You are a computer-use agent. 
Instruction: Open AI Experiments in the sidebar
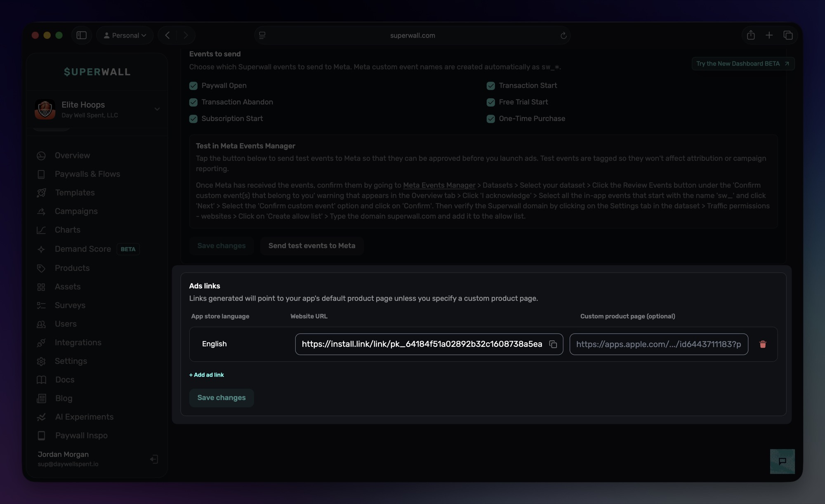84,417
